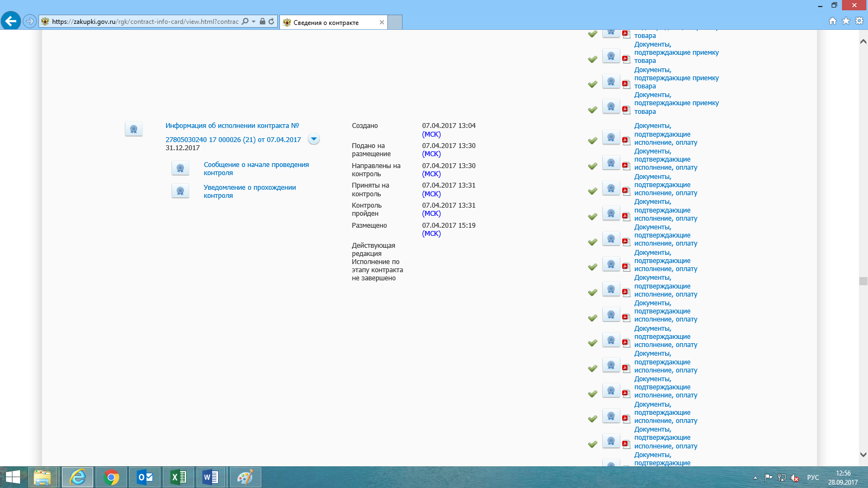This screenshot has height=488, width=868.
Task: Click the vertical scrollbar thumb
Action: tap(863, 281)
